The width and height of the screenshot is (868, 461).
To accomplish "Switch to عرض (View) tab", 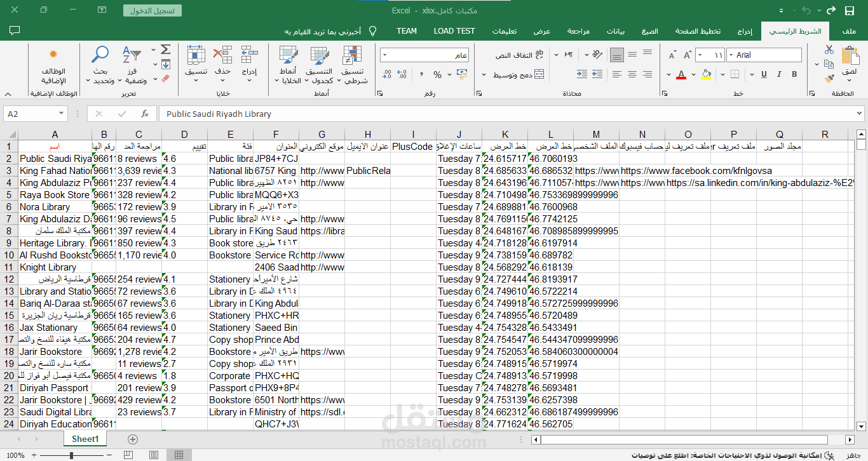I will [542, 31].
